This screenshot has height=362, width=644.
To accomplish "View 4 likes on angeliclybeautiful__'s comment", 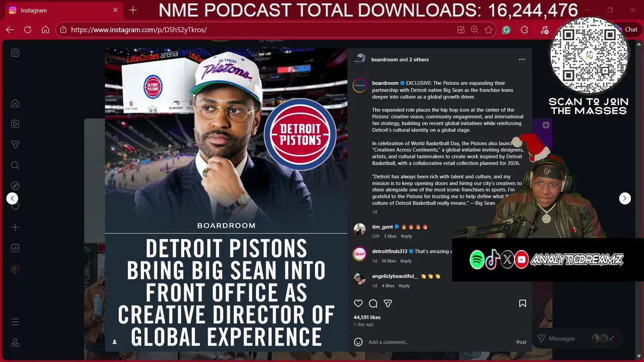I will coord(388,286).
